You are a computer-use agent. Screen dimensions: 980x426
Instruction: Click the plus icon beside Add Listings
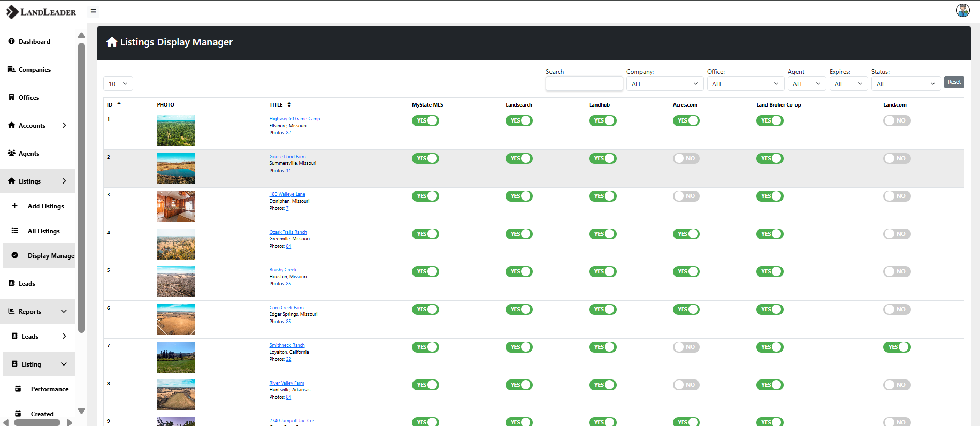tap(14, 206)
